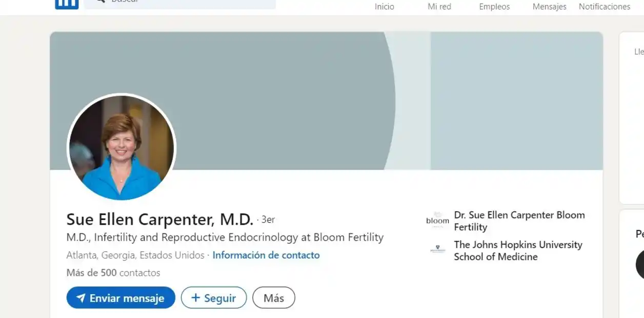Click the LinkedIn logo icon

click(x=67, y=4)
